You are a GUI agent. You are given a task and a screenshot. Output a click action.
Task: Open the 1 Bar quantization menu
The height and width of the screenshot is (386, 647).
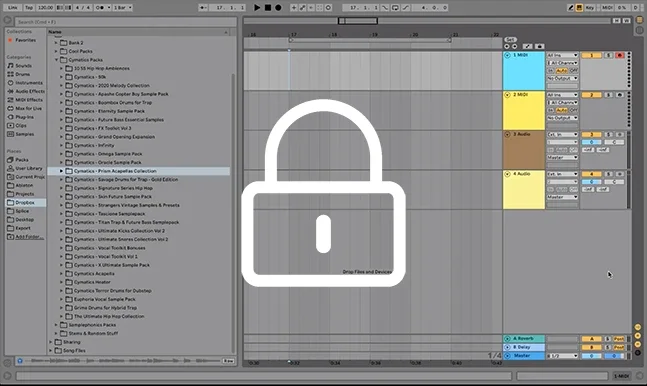tap(123, 7)
